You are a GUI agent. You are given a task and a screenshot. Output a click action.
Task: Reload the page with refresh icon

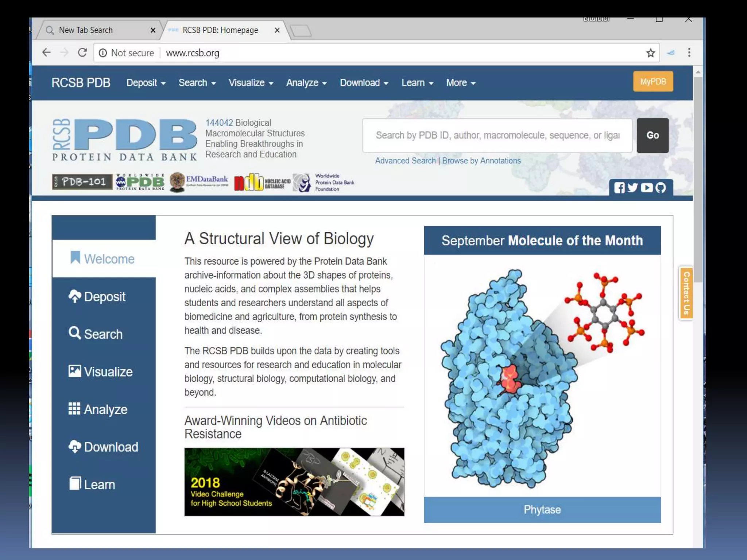pyautogui.click(x=82, y=53)
